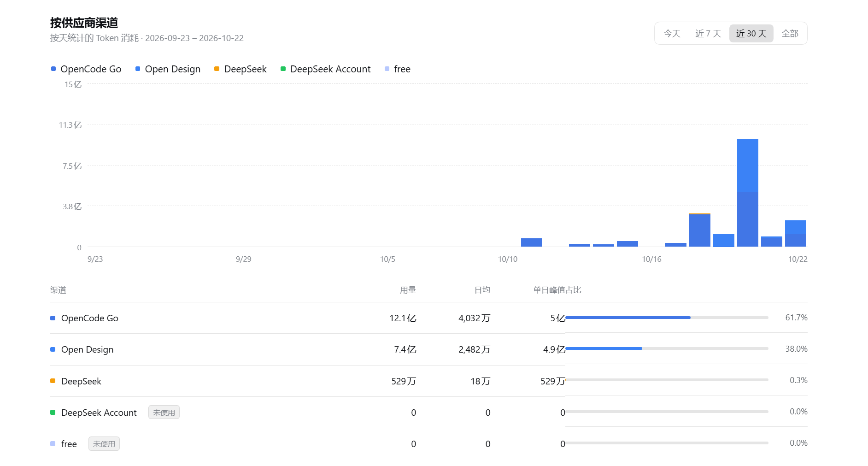This screenshot has height=466, width=868.
Task: Click the Open Design 38.0% progress bar
Action: [x=667, y=348]
